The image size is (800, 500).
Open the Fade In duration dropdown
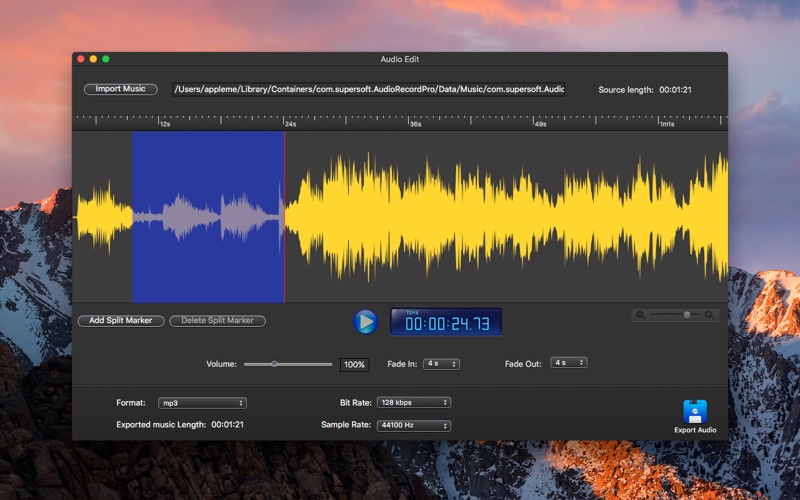click(441, 363)
